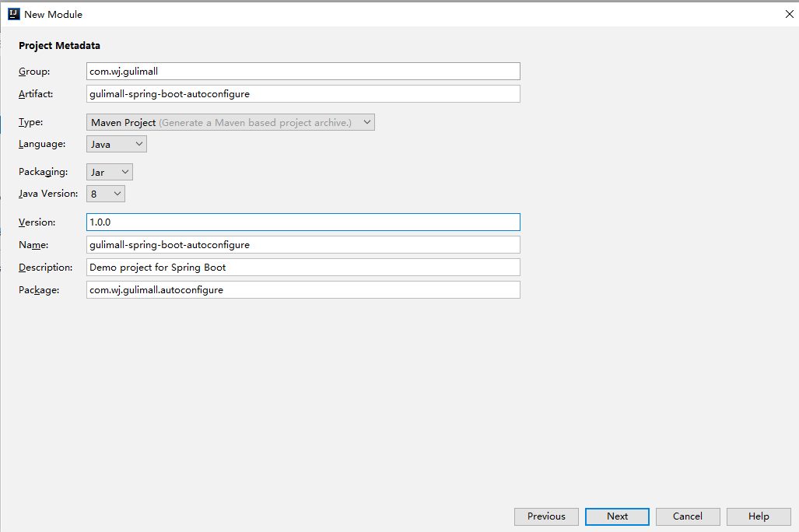Click the Project Metadata heading

coord(60,46)
